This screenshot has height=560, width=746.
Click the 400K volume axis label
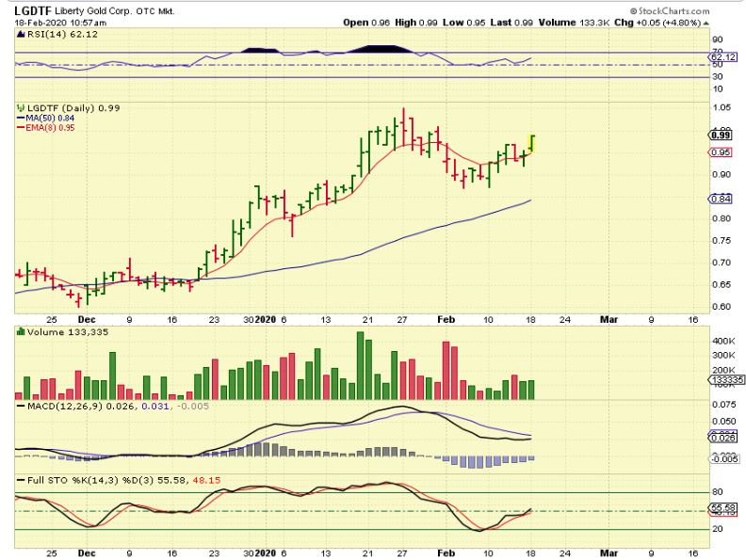click(723, 341)
